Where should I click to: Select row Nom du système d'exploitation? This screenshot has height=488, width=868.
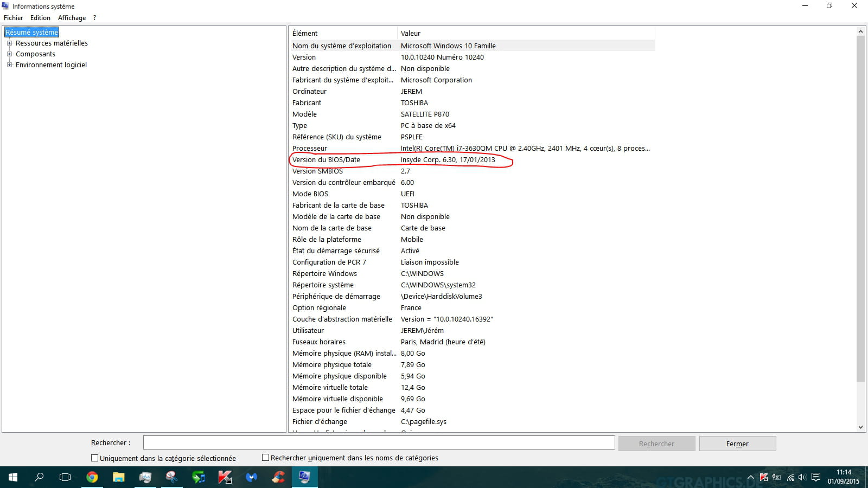coord(472,46)
